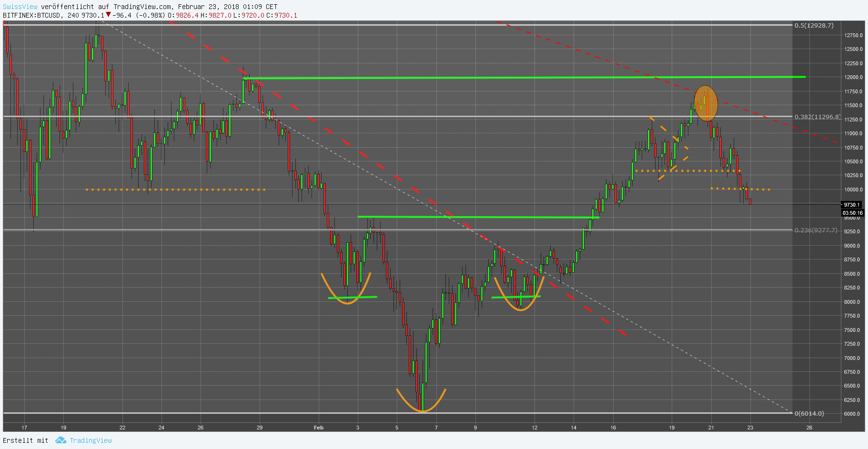Click date 17 on the time axis
The height and width of the screenshot is (449, 868).
(x=24, y=428)
